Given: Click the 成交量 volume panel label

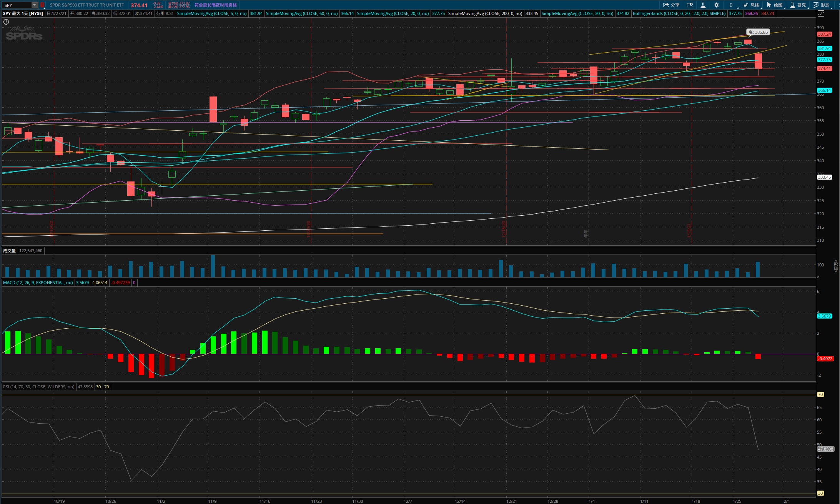Looking at the screenshot, I should pos(9,251).
